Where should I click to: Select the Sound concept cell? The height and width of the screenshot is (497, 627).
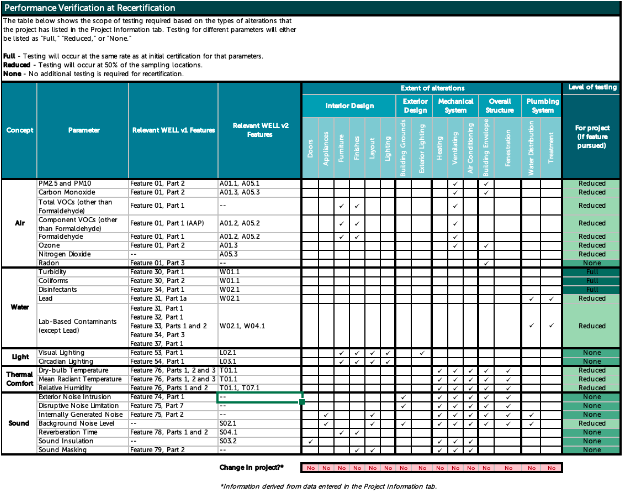[x=19, y=423]
